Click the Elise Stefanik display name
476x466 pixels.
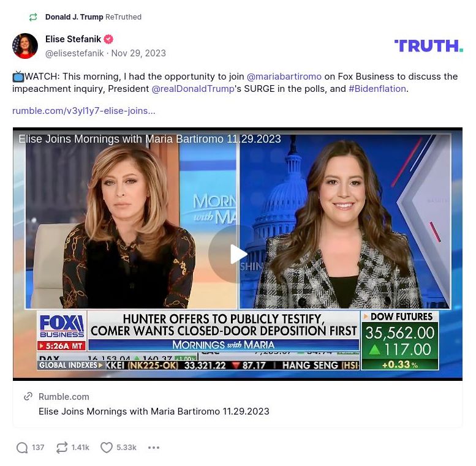73,39
